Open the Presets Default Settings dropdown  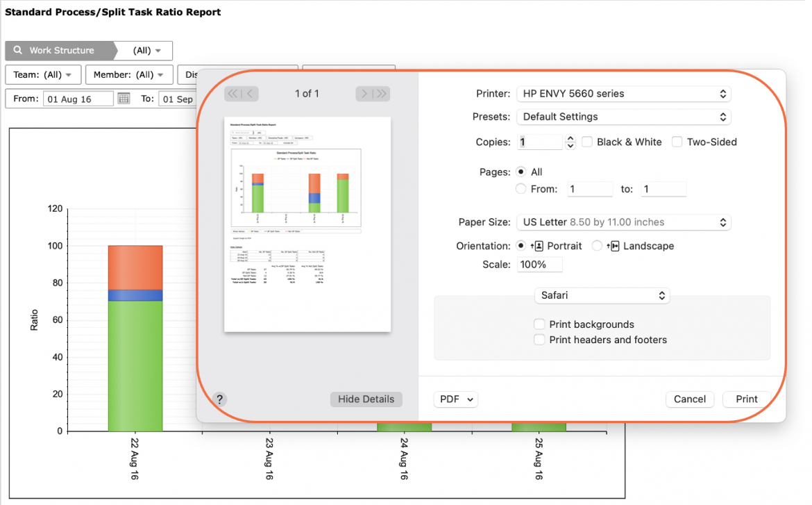coord(624,117)
